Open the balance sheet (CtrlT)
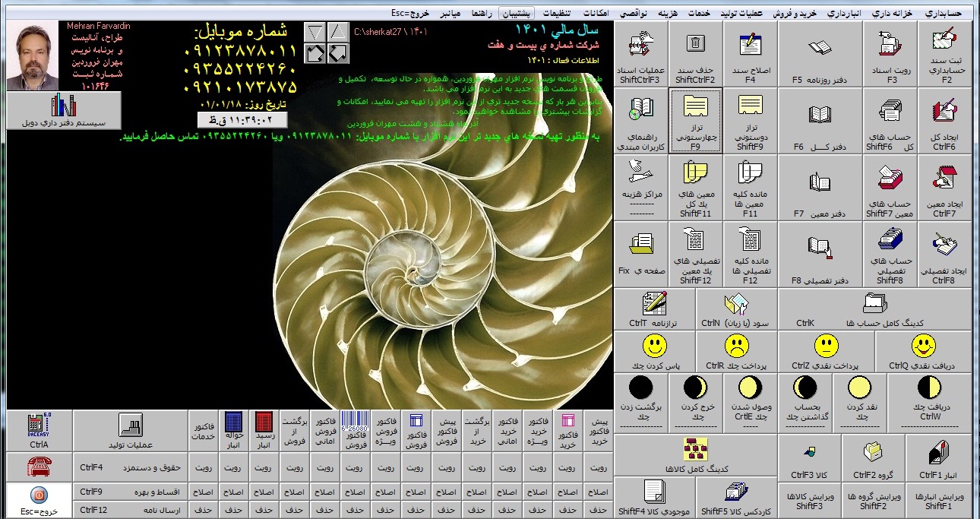 tap(654, 309)
